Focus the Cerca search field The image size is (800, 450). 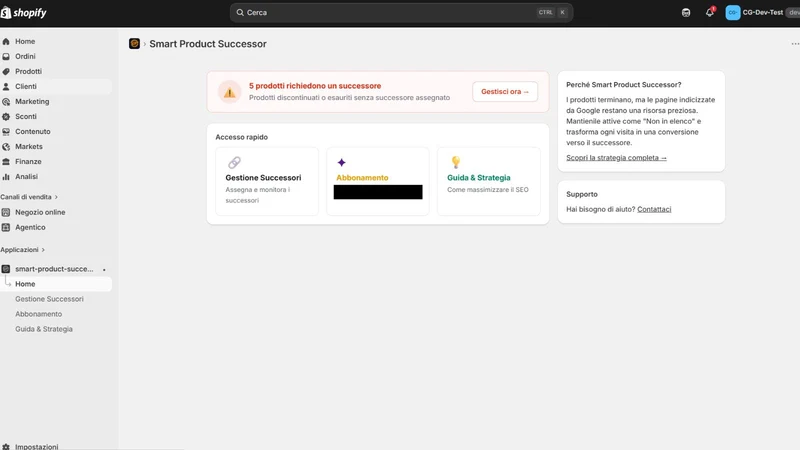[401, 13]
